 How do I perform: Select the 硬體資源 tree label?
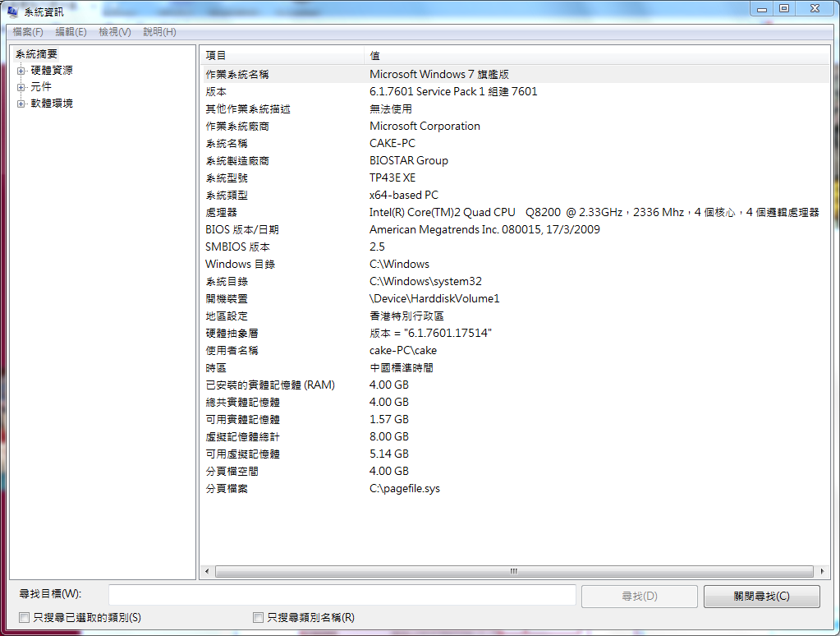pos(52,71)
